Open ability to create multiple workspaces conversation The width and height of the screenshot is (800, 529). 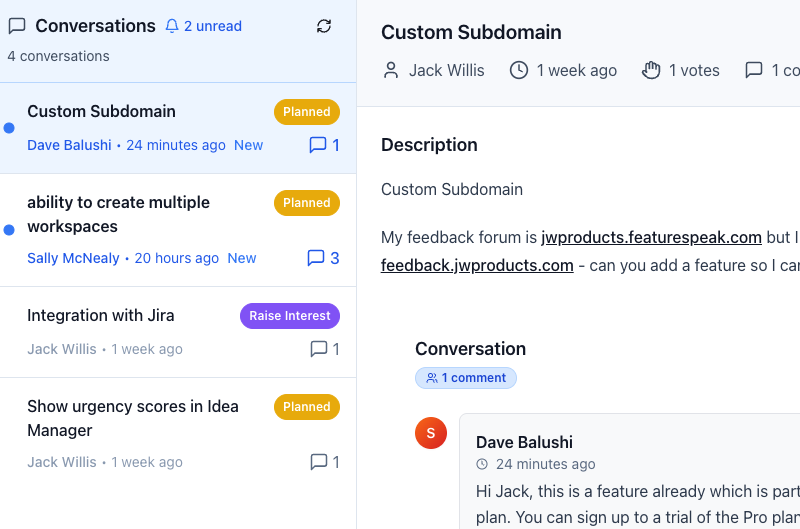(118, 214)
